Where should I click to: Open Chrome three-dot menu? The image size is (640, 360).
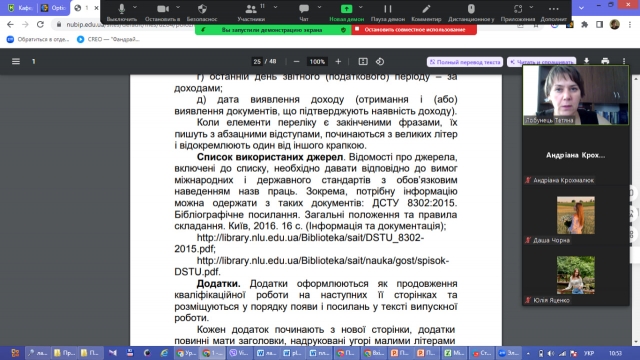630,24
